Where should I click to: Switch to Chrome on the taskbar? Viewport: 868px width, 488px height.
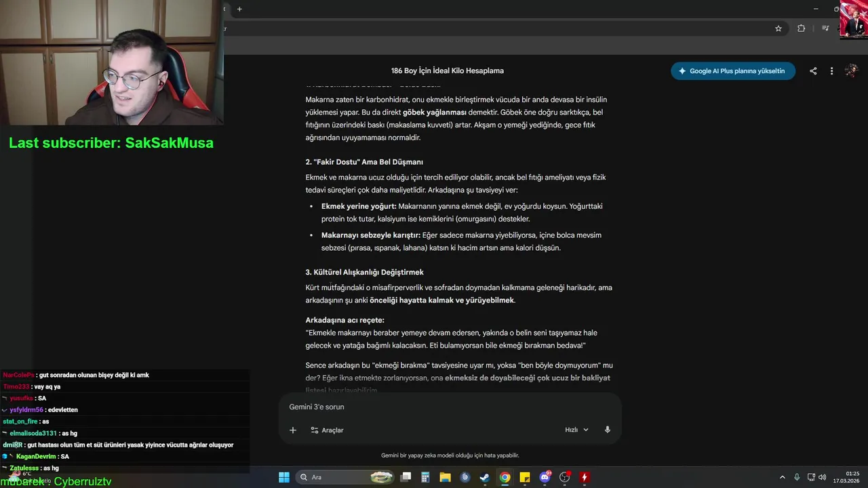pos(505,477)
